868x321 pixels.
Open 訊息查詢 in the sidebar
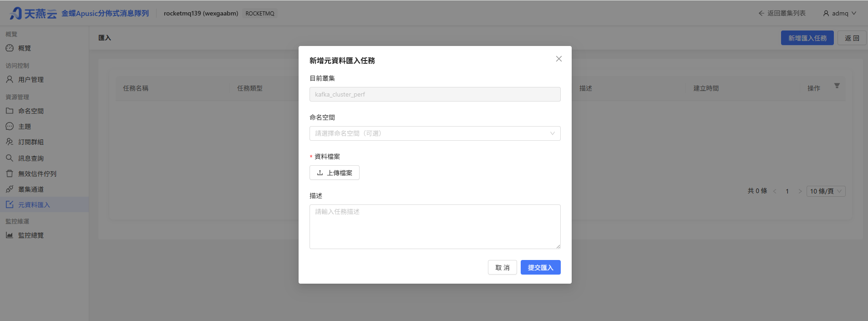click(44, 158)
